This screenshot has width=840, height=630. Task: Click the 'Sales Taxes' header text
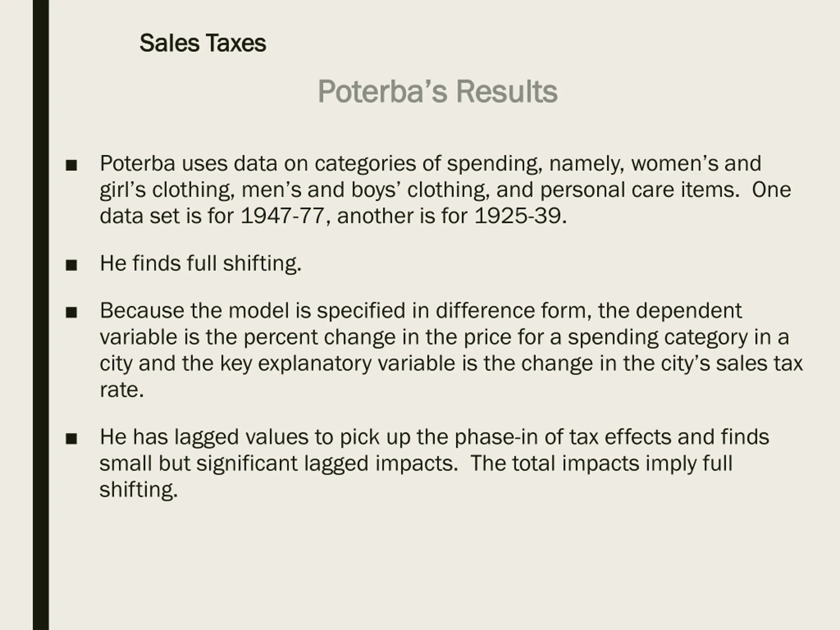(202, 43)
